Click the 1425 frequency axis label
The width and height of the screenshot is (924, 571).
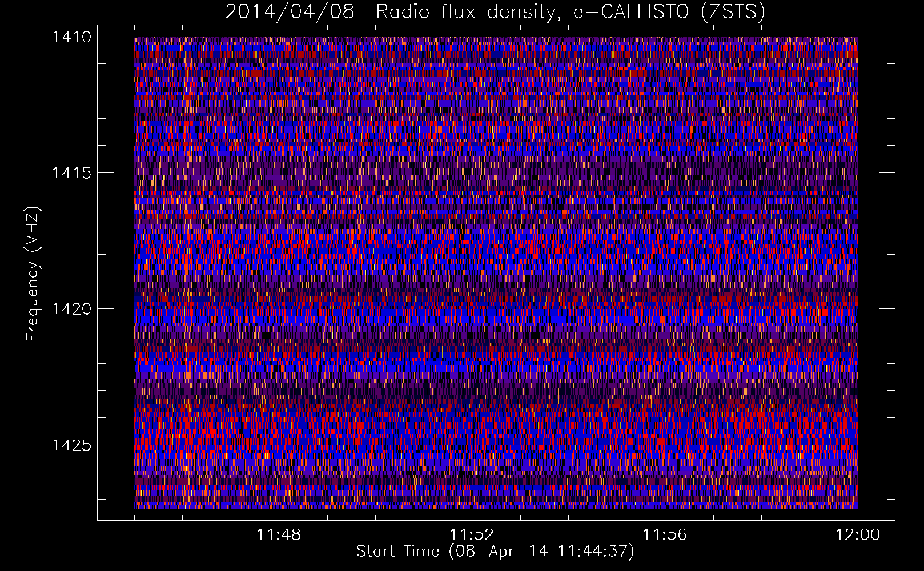pos(71,445)
